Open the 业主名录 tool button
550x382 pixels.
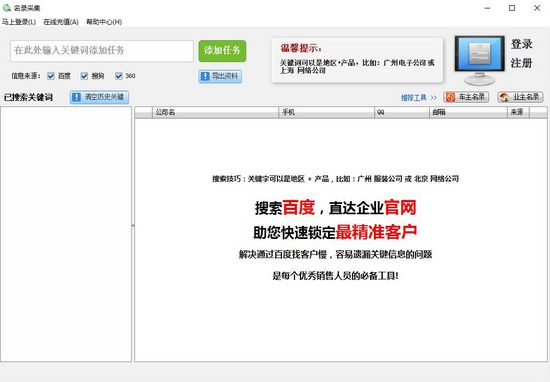click(x=521, y=97)
